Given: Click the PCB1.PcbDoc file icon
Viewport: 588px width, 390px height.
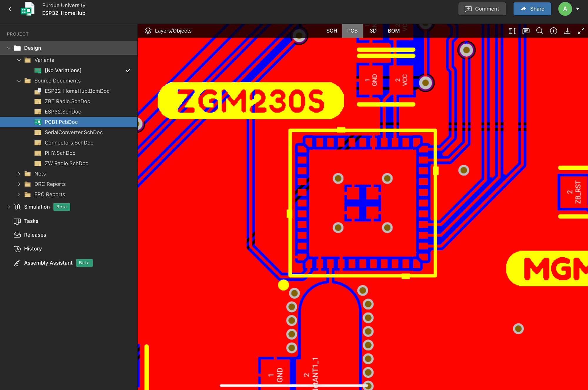Looking at the screenshot, I should point(38,122).
